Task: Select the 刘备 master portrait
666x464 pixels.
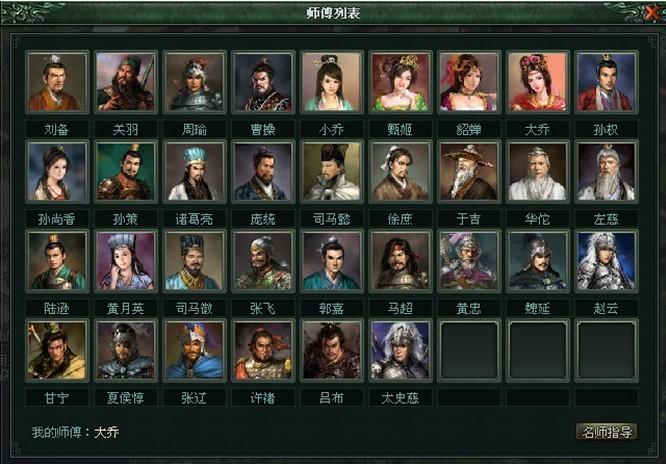Action: [x=57, y=82]
